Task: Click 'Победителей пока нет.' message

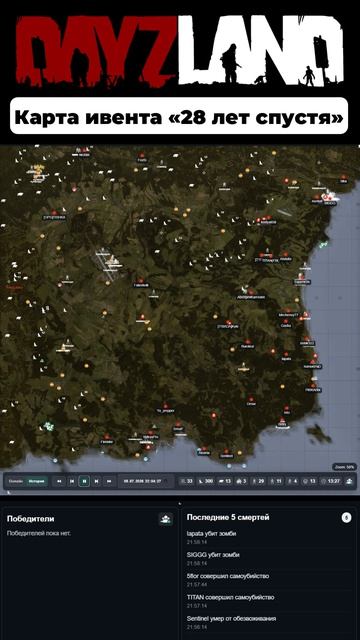Action: tap(39, 533)
